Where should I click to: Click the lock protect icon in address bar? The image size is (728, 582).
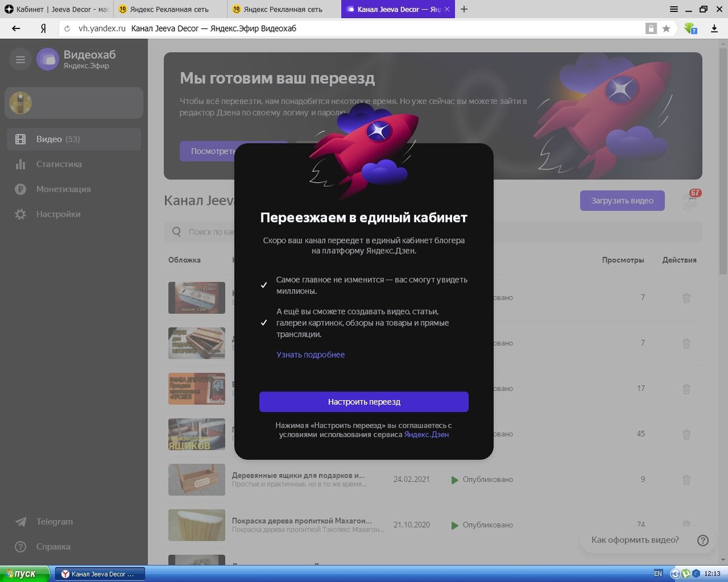651,28
